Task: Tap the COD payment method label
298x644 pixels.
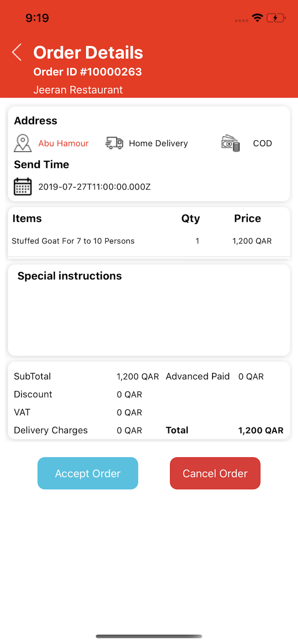Action: click(x=262, y=143)
